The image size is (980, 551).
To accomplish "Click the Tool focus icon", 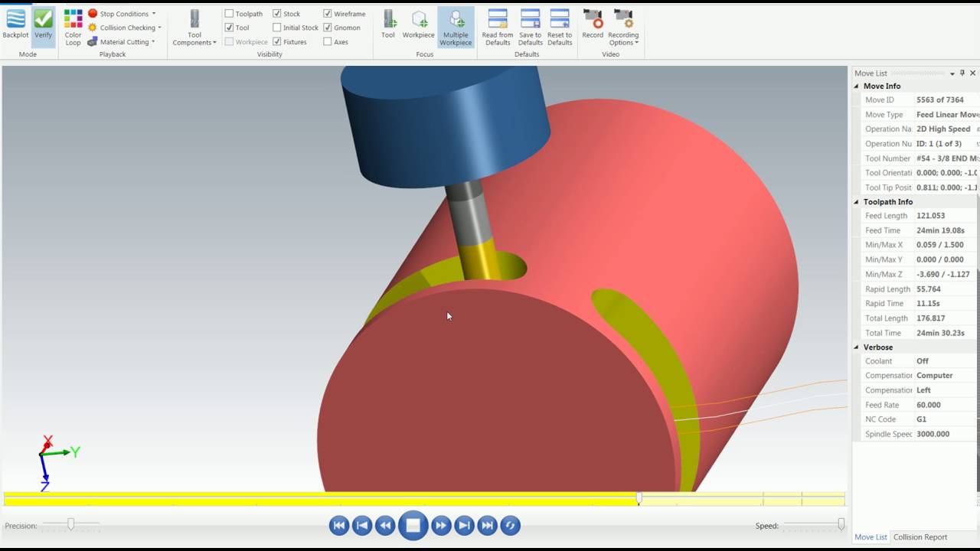I will point(388,24).
